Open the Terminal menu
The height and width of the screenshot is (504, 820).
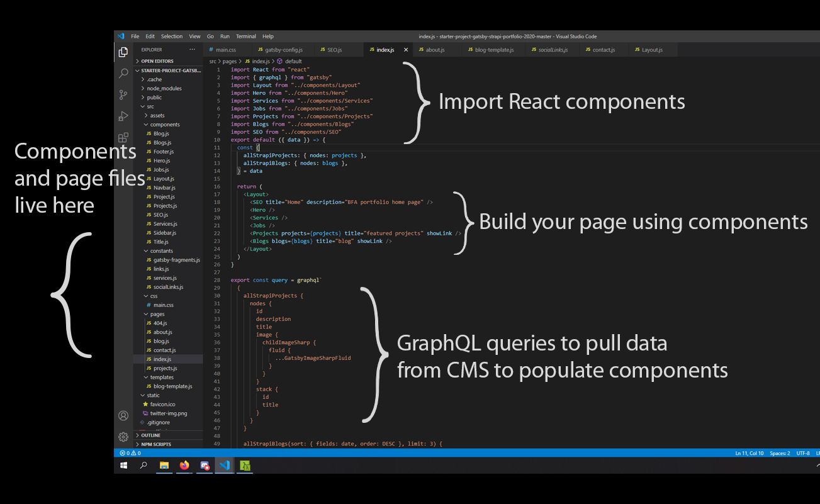point(246,36)
